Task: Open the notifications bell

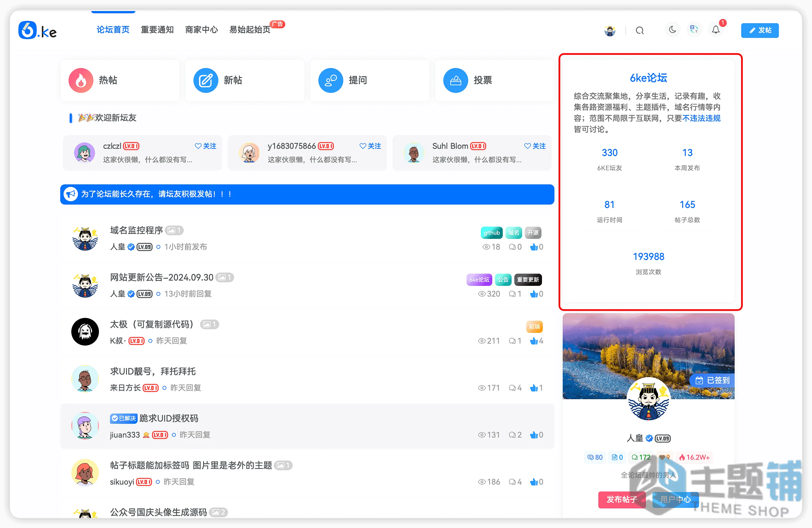Action: [x=716, y=30]
